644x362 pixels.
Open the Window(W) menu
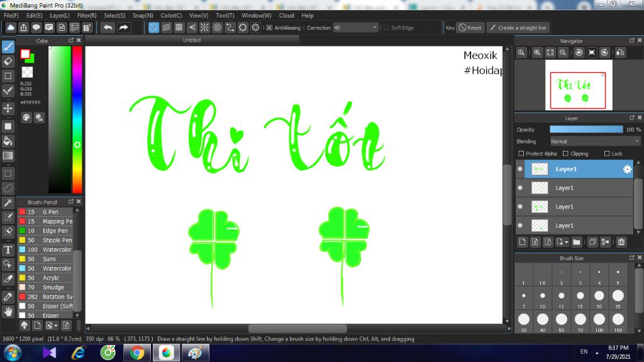click(257, 16)
